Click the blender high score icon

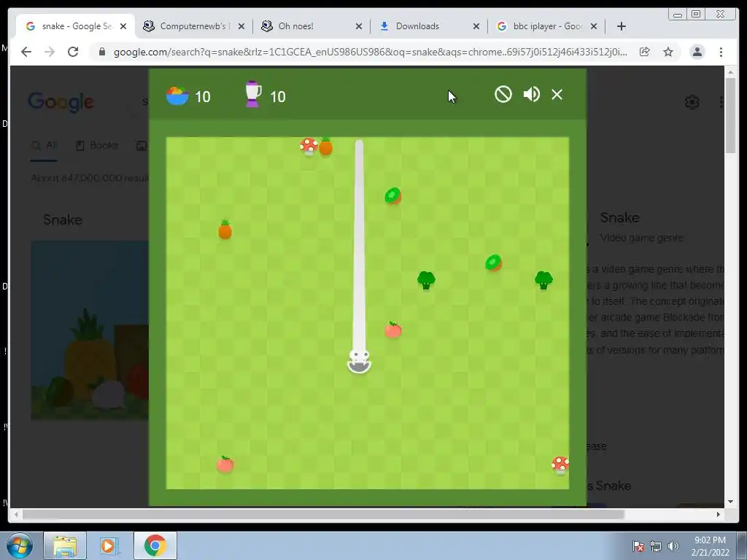tap(253, 94)
